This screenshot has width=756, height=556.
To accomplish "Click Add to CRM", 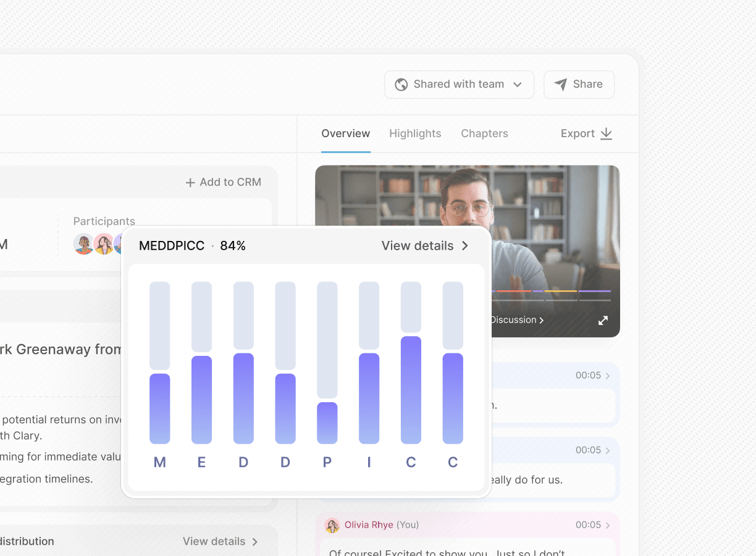I will [224, 182].
